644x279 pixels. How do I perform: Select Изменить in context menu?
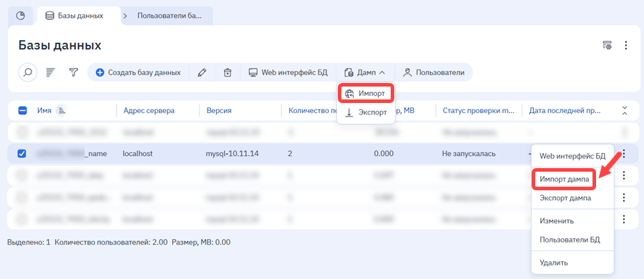tap(557, 220)
